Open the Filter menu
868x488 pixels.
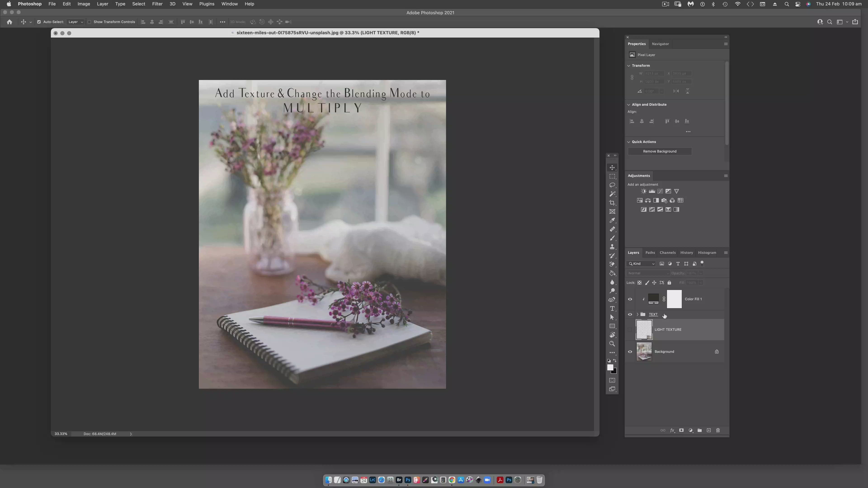pos(157,4)
